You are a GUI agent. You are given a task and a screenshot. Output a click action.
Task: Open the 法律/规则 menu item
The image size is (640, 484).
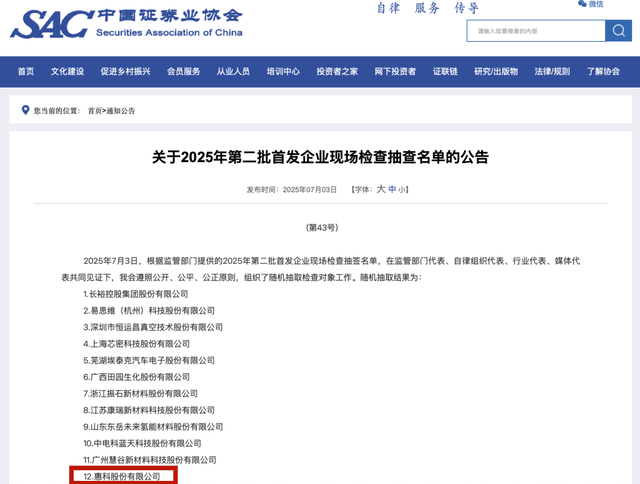tap(552, 71)
